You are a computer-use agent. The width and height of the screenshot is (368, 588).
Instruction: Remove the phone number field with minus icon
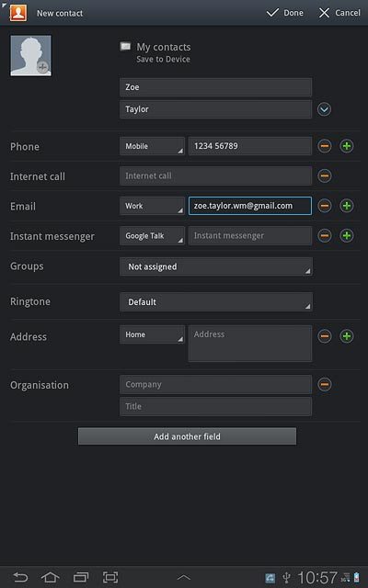point(325,146)
